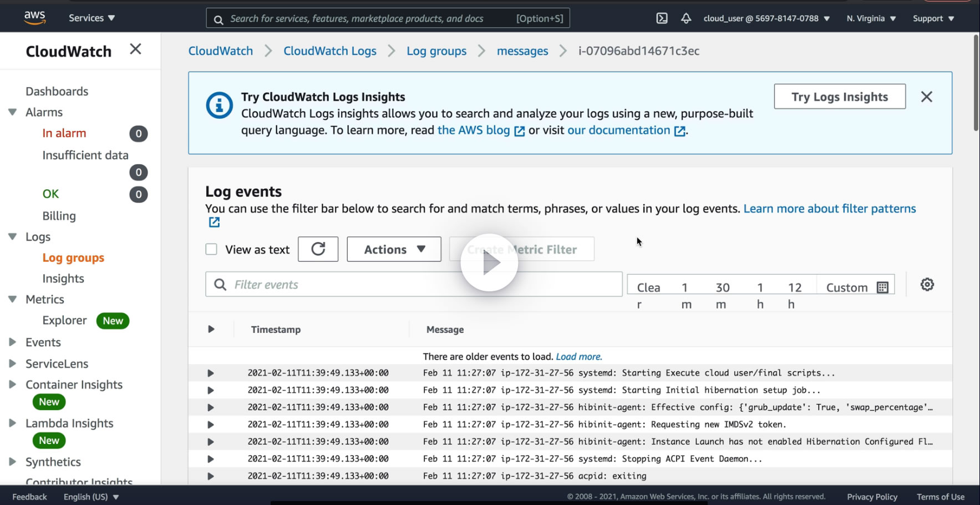Select Log groups in the sidebar

click(x=73, y=257)
